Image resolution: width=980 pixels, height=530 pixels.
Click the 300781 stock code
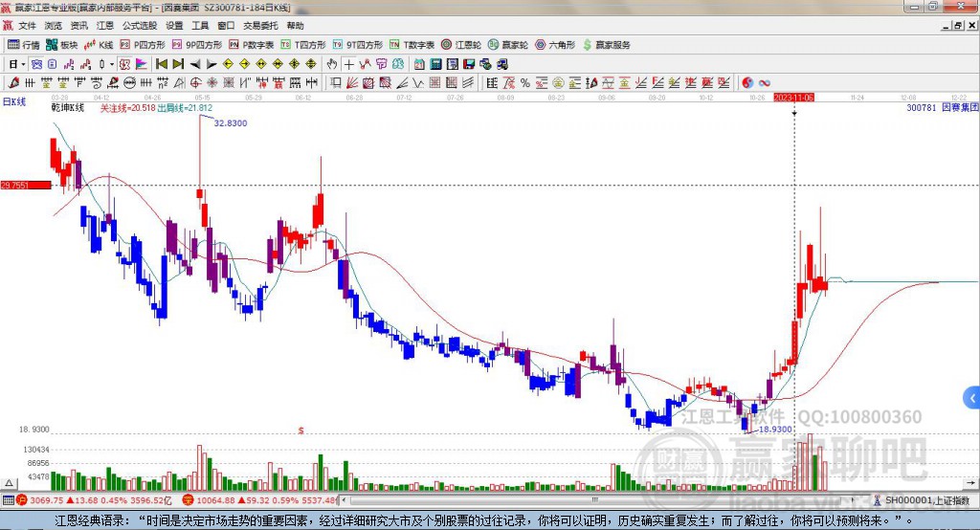pos(922,107)
